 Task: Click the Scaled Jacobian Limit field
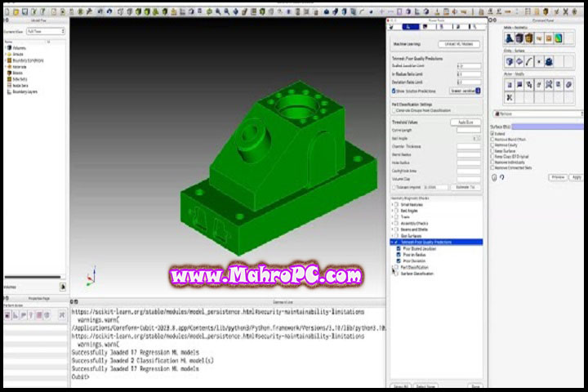pyautogui.click(x=469, y=66)
